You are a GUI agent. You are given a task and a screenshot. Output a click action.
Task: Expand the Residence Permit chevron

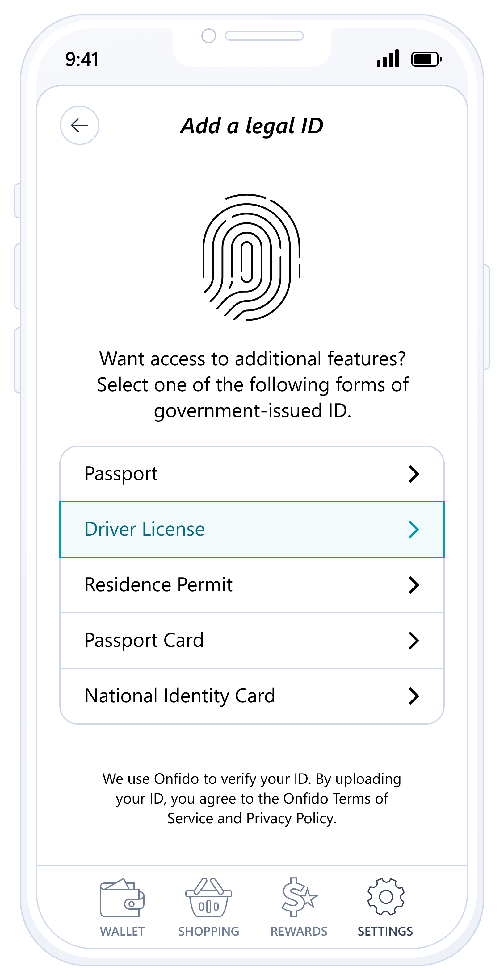[x=414, y=585]
